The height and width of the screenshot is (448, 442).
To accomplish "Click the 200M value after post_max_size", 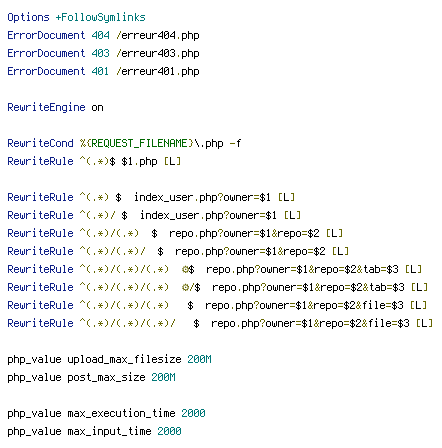I will (x=163, y=377).
